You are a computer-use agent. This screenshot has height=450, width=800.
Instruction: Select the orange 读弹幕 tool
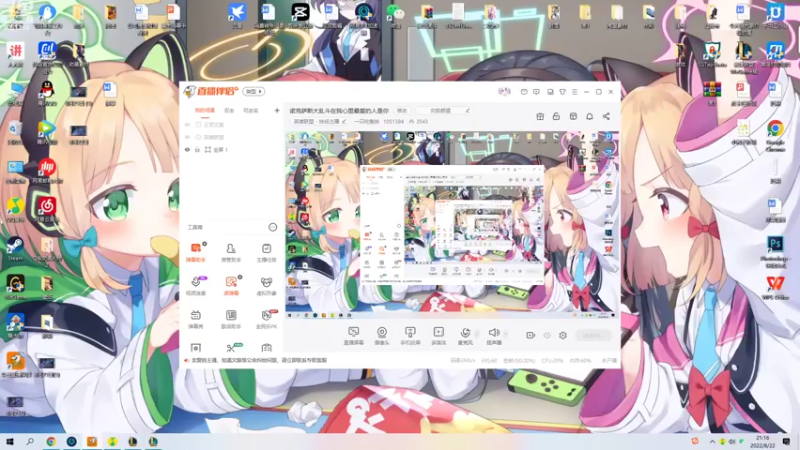coord(231,286)
